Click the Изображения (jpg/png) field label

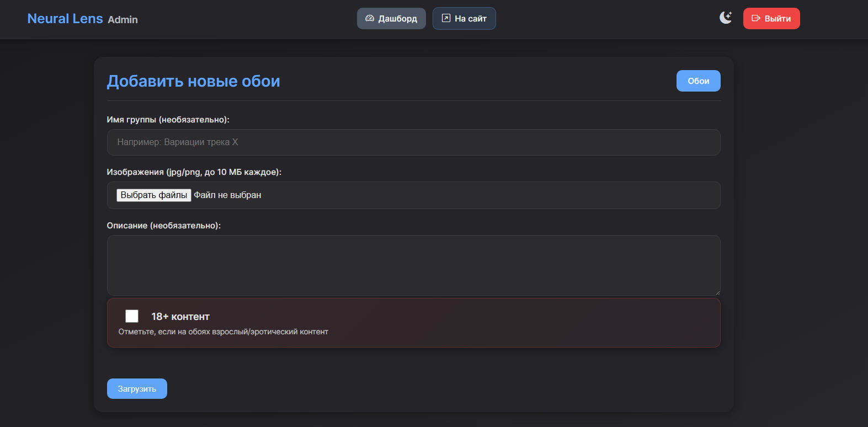194,172
